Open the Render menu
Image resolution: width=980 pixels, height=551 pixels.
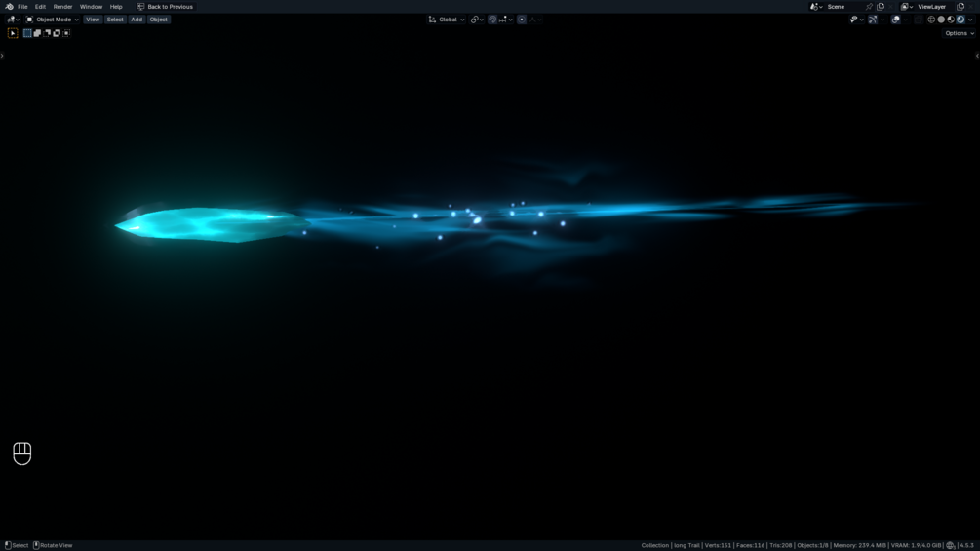pyautogui.click(x=62, y=6)
